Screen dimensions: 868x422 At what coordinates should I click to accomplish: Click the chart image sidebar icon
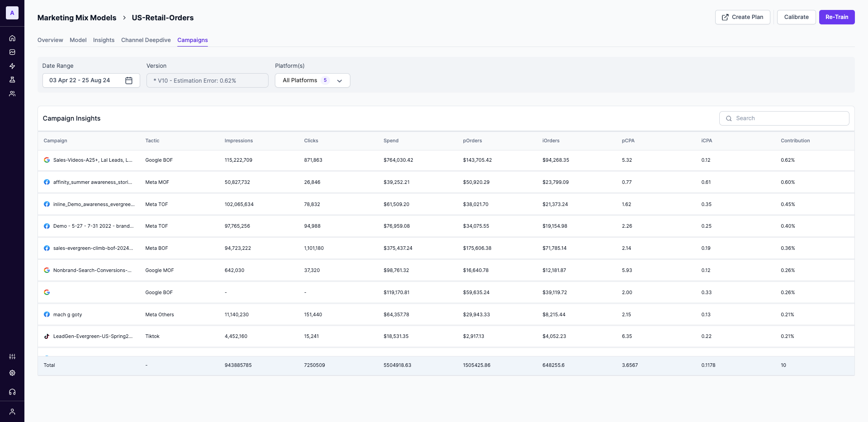tap(12, 52)
